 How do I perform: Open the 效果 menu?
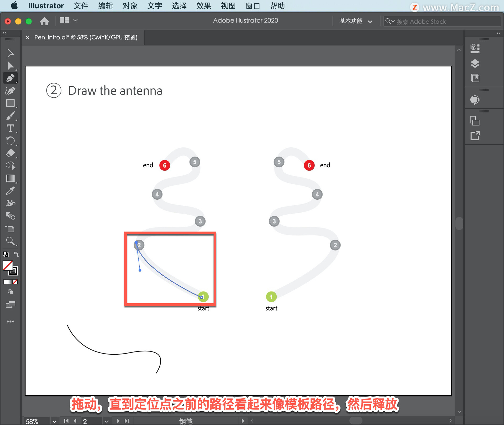coord(203,6)
